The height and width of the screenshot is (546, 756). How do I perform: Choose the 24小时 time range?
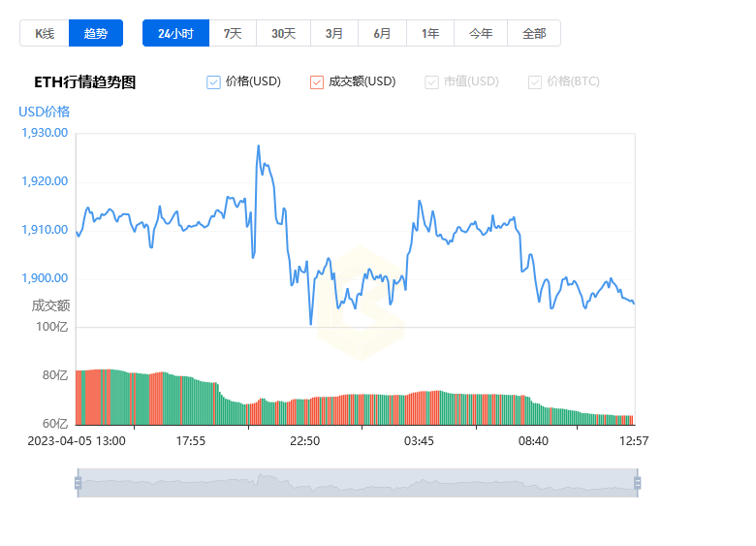tap(176, 33)
